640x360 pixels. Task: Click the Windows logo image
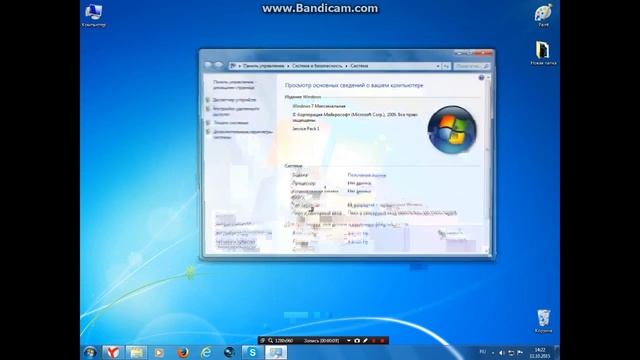[452, 129]
